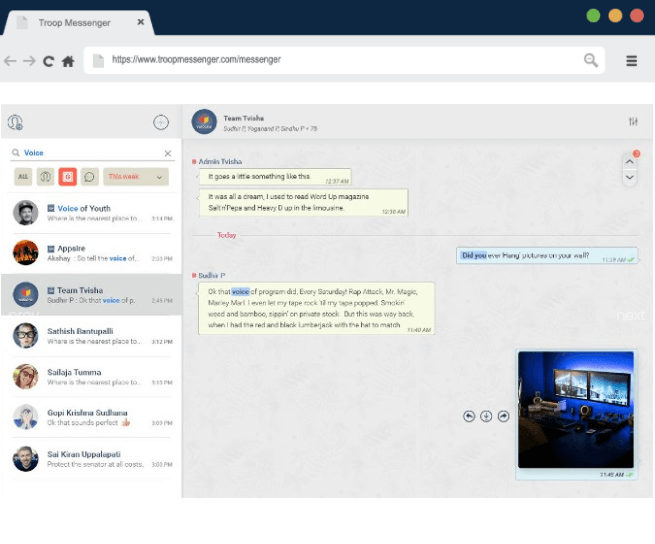Toggle the ALL search filter
Viewport: 655px width, 544px height.
(x=22, y=177)
